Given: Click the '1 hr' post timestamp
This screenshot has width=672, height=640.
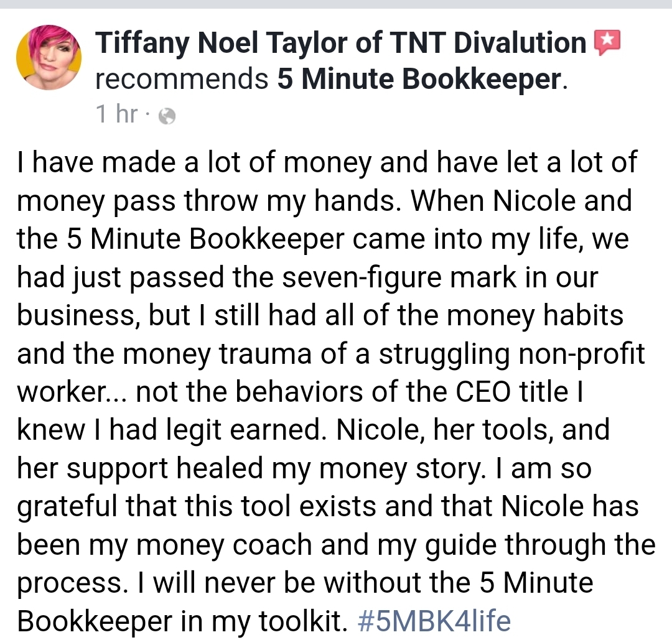Looking at the screenshot, I should (x=116, y=114).
